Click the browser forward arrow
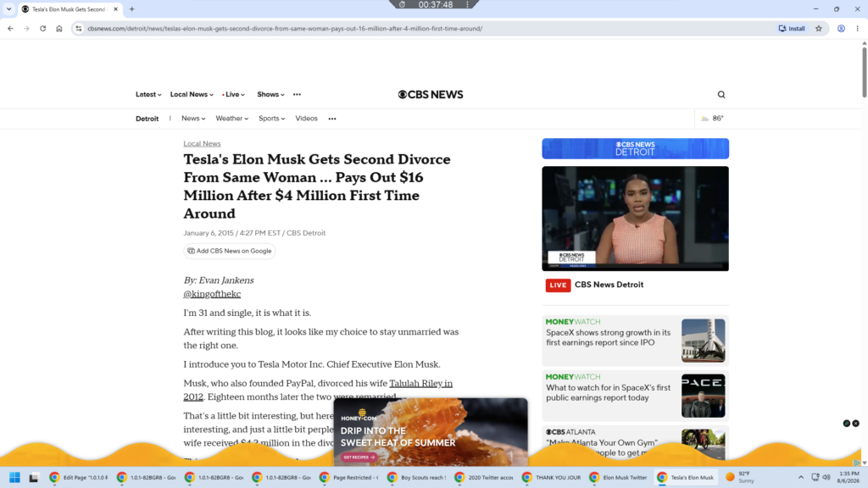Screen dimensions: 868x488 tap(26, 28)
